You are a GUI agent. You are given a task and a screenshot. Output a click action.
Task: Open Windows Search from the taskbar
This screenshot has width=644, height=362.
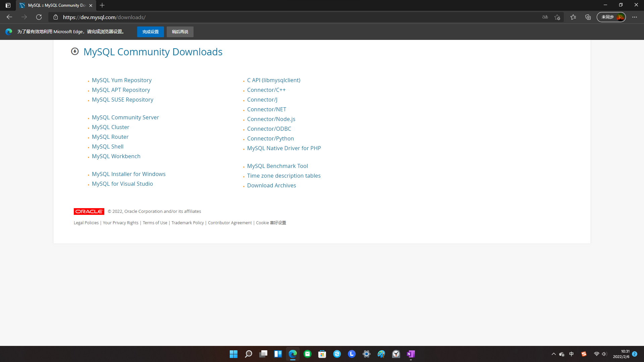248,354
